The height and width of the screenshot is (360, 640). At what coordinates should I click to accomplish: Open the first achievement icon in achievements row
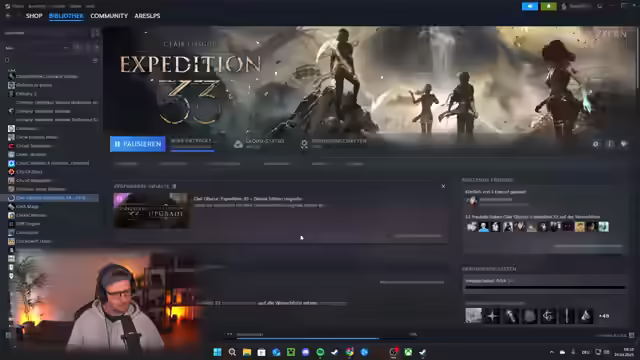tap(473, 316)
